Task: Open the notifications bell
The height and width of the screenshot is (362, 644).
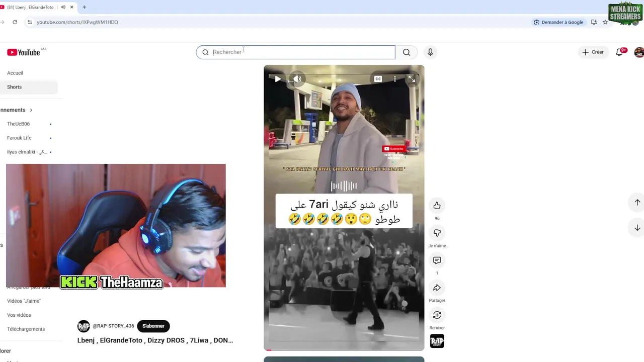Action: pos(620,52)
